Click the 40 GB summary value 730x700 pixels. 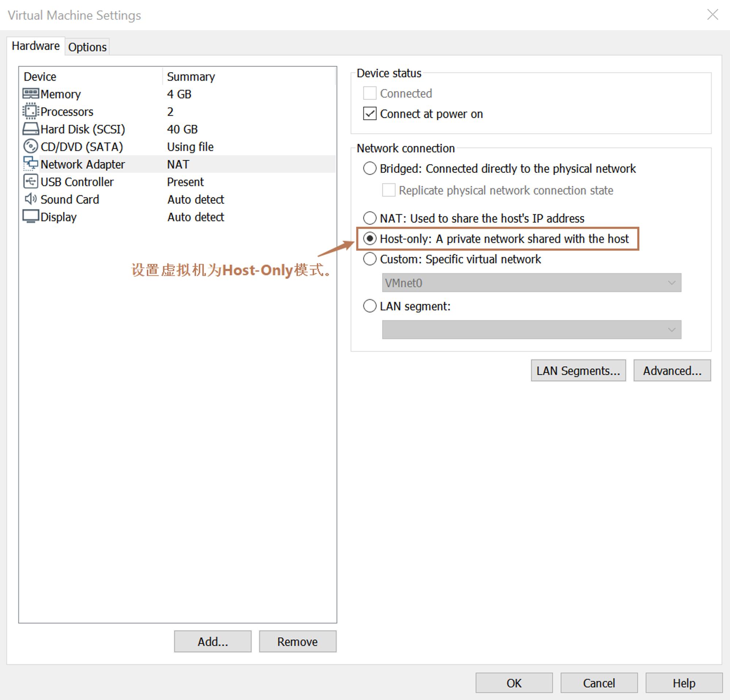tap(182, 129)
